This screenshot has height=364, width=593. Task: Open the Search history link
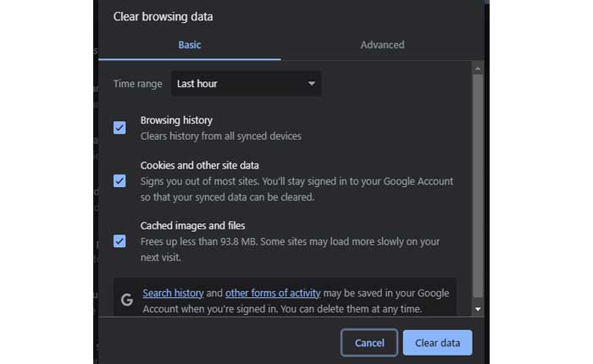pos(173,293)
